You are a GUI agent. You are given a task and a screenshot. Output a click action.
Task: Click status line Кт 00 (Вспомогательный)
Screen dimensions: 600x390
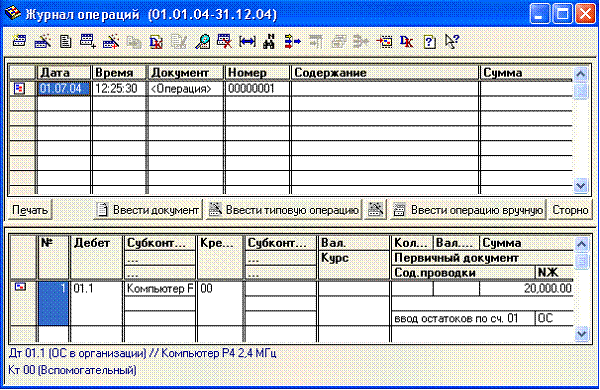coord(72,370)
